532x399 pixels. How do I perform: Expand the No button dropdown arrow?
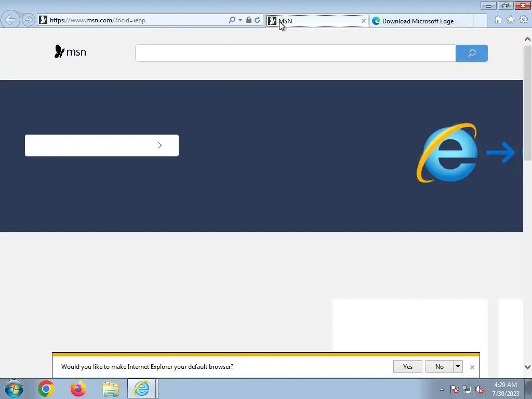click(x=458, y=366)
